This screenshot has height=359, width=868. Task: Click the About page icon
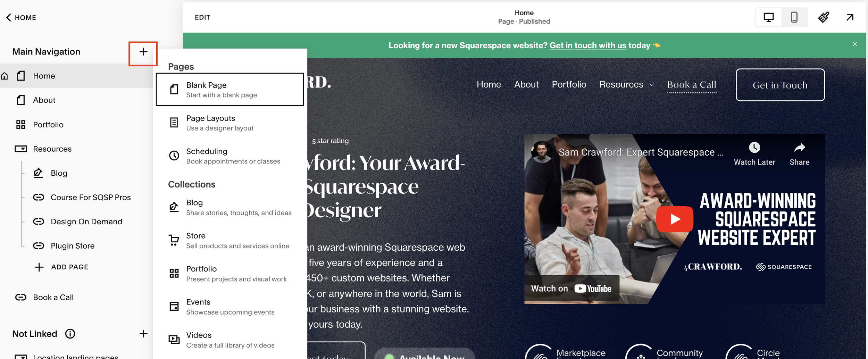[21, 100]
